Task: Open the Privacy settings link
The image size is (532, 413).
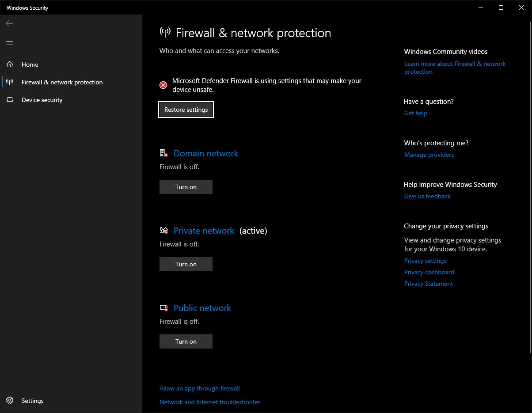Action: (x=426, y=261)
